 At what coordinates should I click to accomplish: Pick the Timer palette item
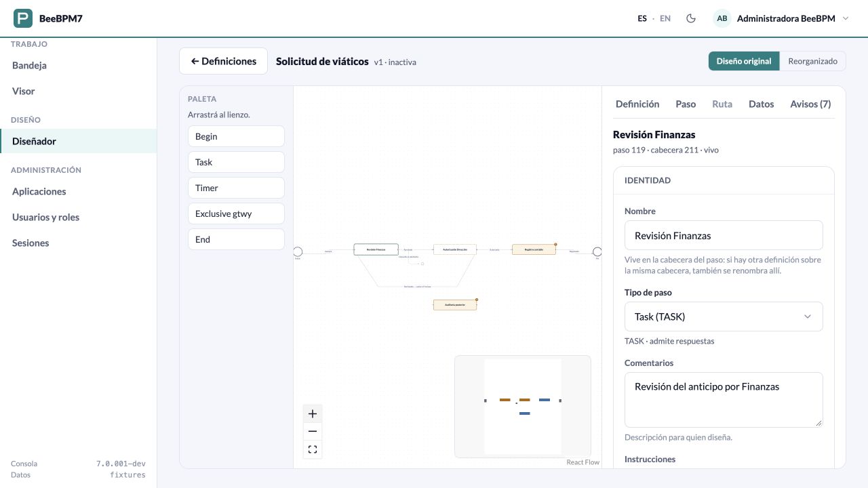(236, 188)
